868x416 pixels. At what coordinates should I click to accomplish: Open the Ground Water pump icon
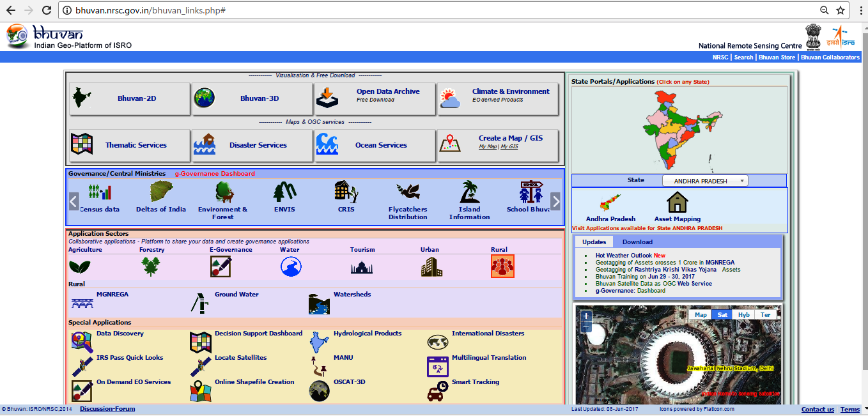click(x=200, y=303)
